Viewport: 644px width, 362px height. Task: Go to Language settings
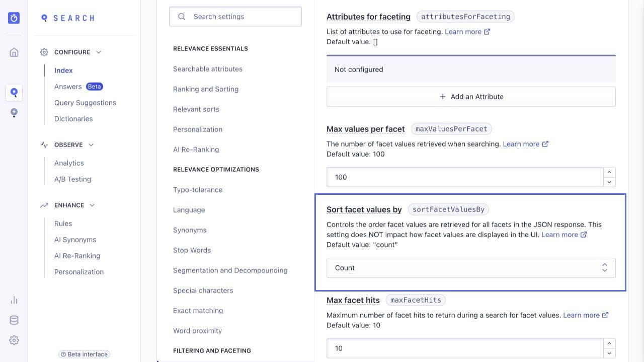point(189,210)
